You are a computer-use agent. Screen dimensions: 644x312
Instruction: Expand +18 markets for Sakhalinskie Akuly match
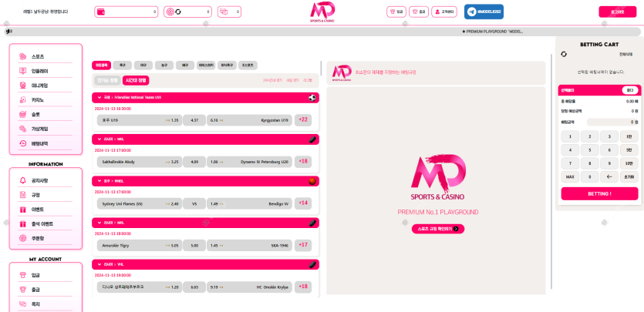point(303,162)
